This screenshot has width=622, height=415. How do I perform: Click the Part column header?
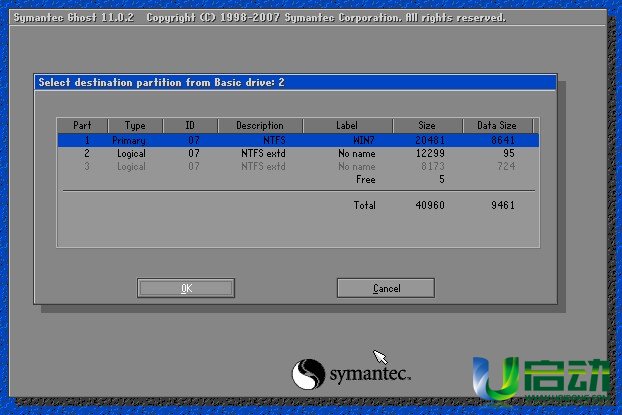pyautogui.click(x=83, y=125)
